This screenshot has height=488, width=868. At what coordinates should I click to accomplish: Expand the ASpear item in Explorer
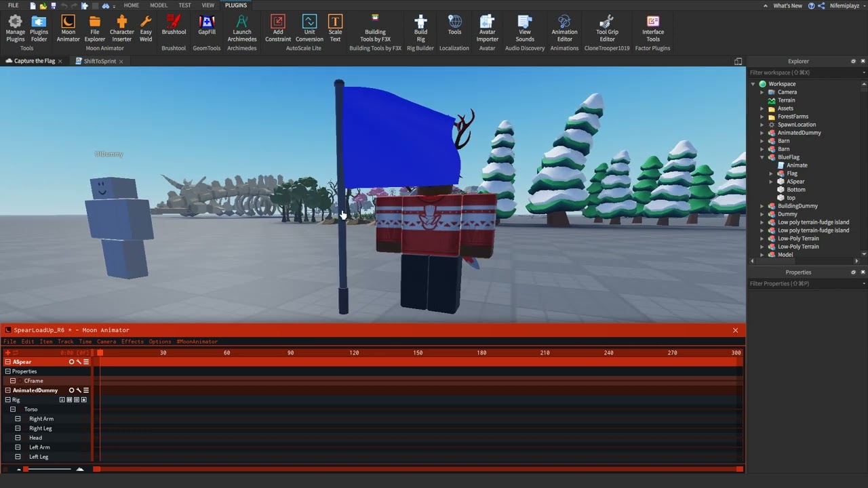pyautogui.click(x=771, y=182)
